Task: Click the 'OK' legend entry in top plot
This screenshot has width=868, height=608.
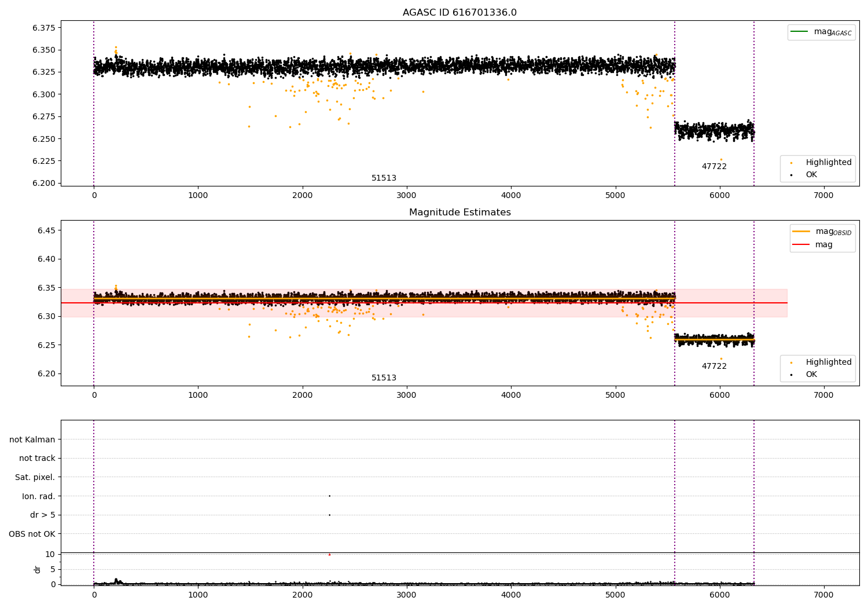Action: pos(804,175)
